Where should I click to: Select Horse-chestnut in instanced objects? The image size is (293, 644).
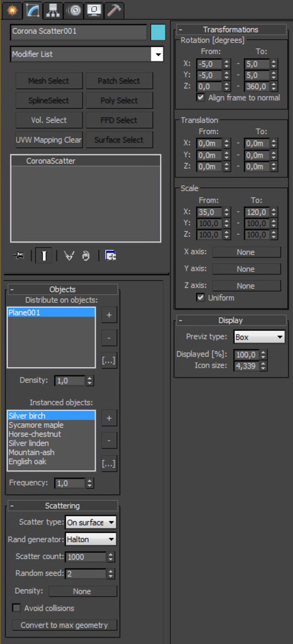[51, 434]
